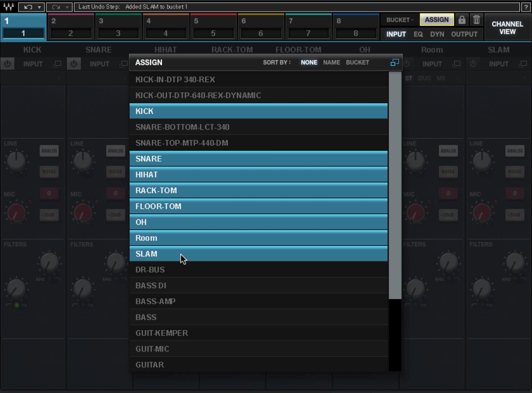Add BASS DI to the bucket
This screenshot has width=532, height=393.
coord(258,285)
